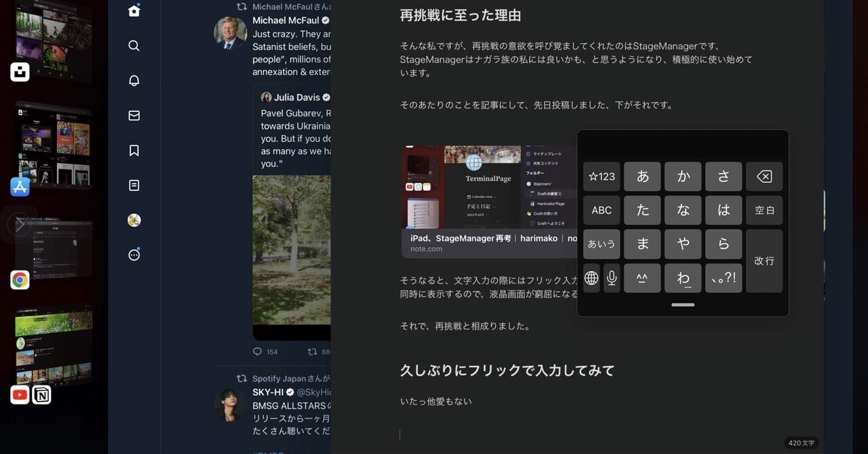
Task: Switch to ABC Latin input
Action: [601, 210]
